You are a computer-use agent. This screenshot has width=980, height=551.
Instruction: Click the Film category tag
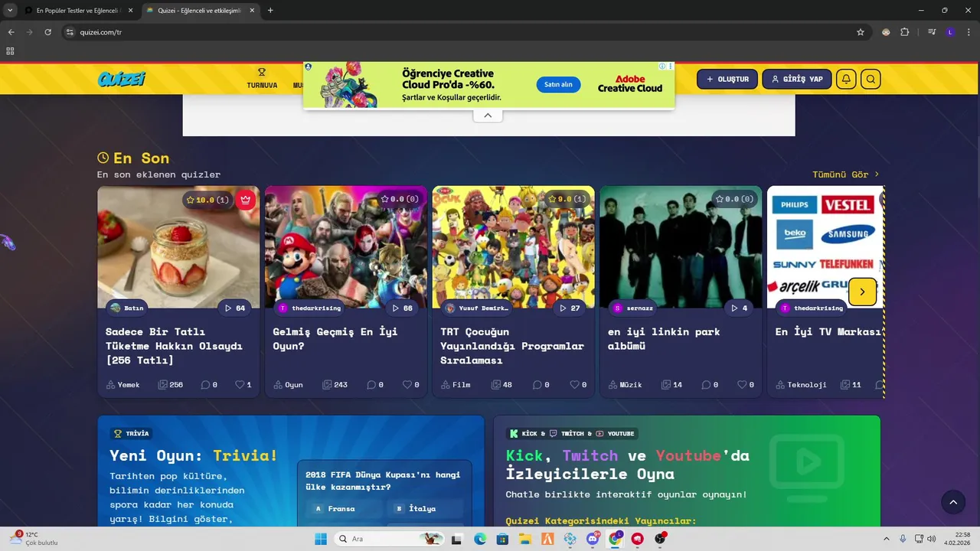456,384
